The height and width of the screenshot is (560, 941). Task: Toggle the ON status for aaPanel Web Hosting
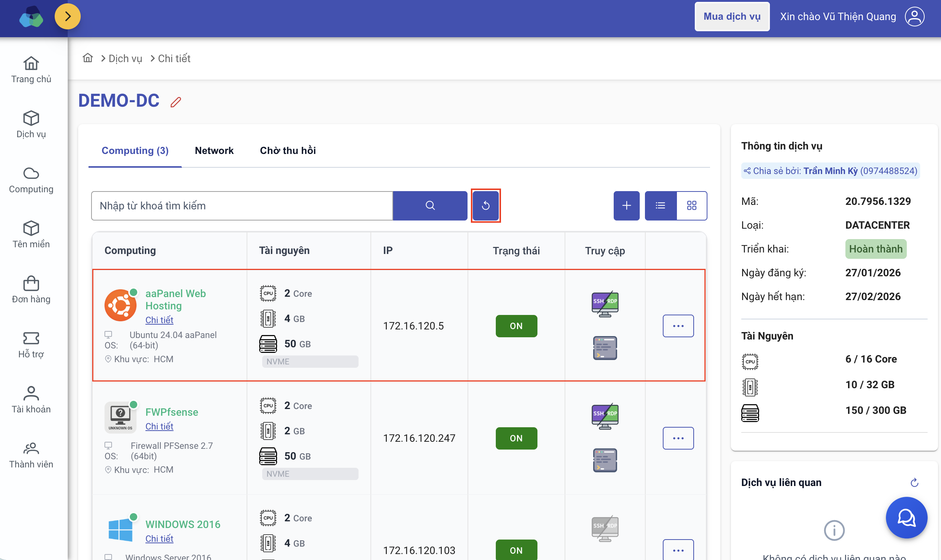click(516, 326)
